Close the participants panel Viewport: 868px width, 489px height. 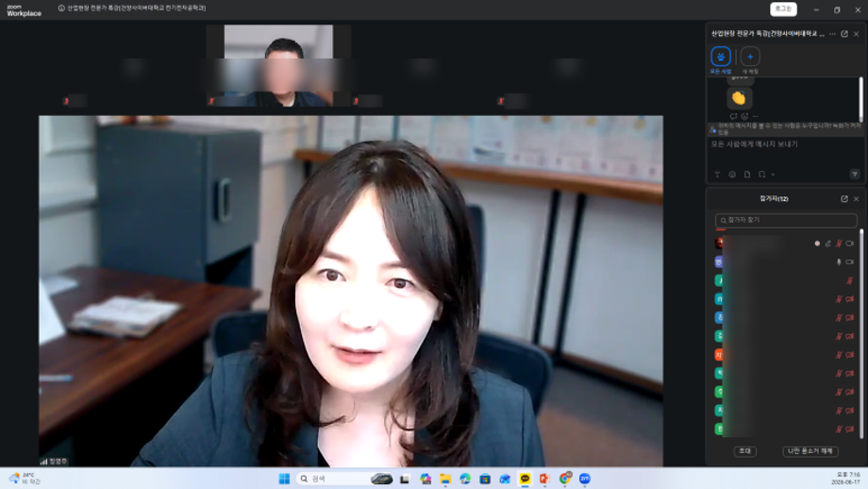tap(857, 199)
